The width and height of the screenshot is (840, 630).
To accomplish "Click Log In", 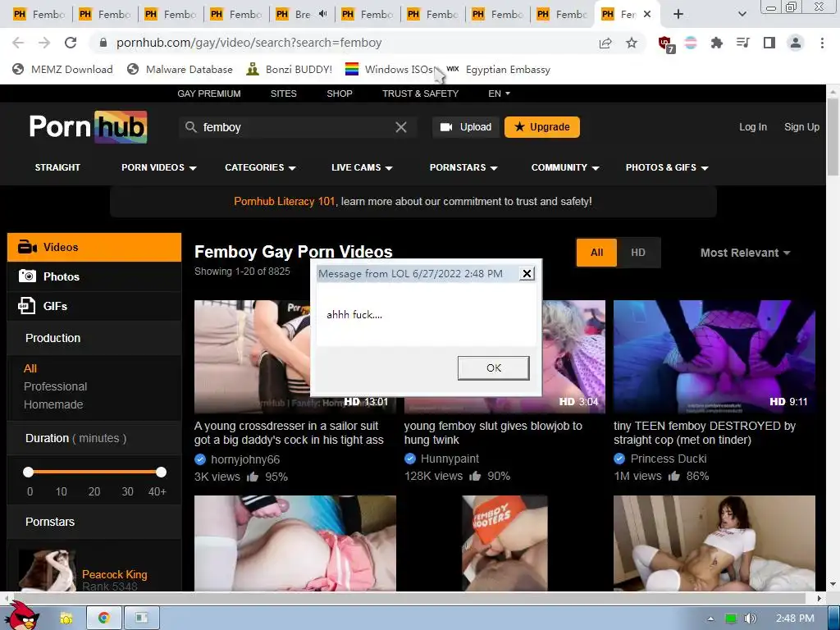I will pos(753,127).
